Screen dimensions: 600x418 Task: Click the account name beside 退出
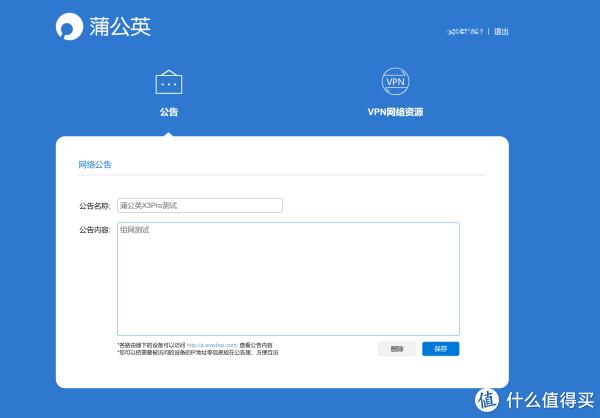(x=465, y=32)
